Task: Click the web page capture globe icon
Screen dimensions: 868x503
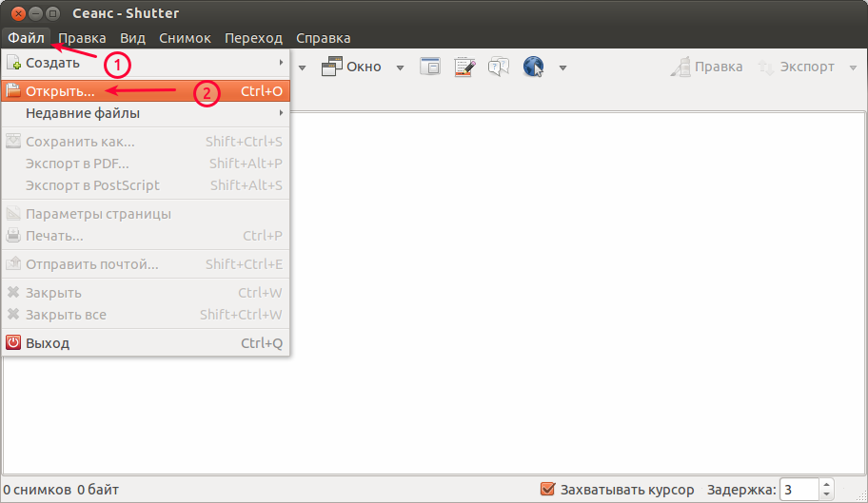Action: tap(534, 67)
